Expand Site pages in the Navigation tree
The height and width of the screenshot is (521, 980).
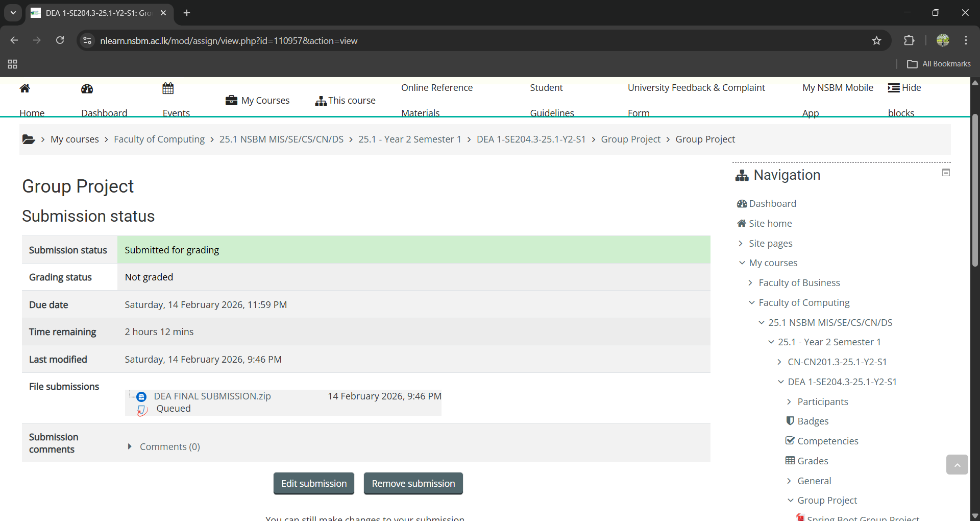click(x=741, y=244)
